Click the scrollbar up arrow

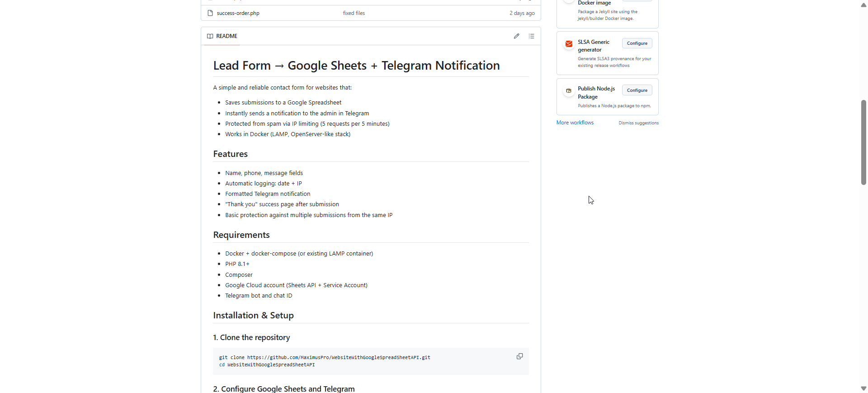click(863, 5)
